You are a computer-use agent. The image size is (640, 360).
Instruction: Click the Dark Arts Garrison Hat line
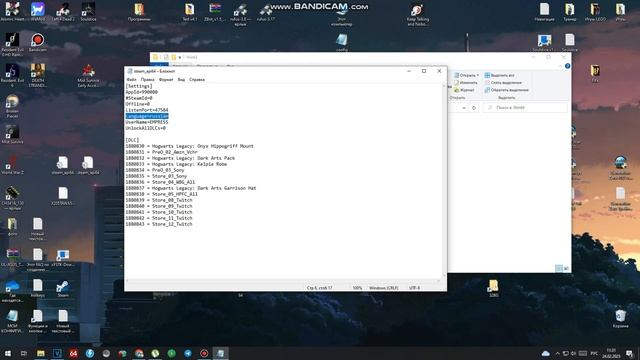tap(191, 188)
